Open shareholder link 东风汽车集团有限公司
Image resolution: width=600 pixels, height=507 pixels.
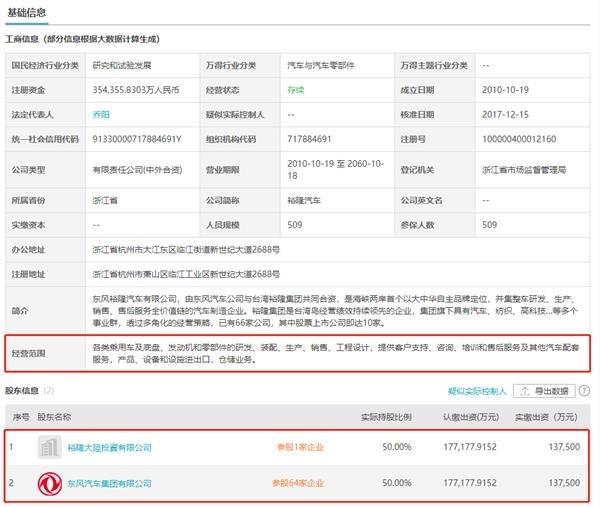(x=109, y=483)
